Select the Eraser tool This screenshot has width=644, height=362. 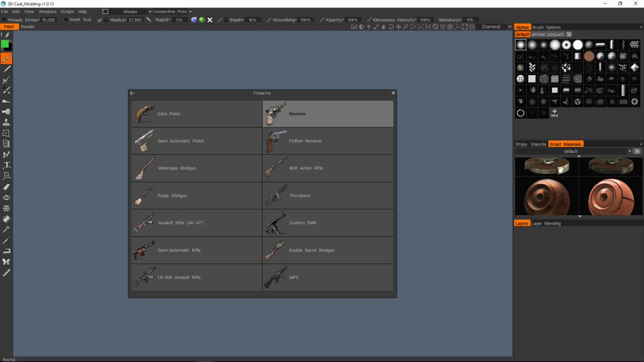(x=6, y=187)
